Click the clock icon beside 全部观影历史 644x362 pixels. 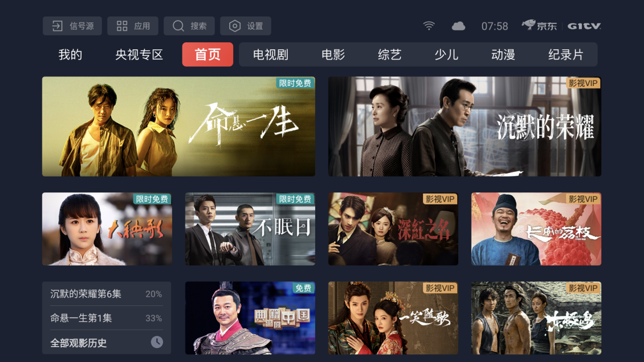point(157,342)
